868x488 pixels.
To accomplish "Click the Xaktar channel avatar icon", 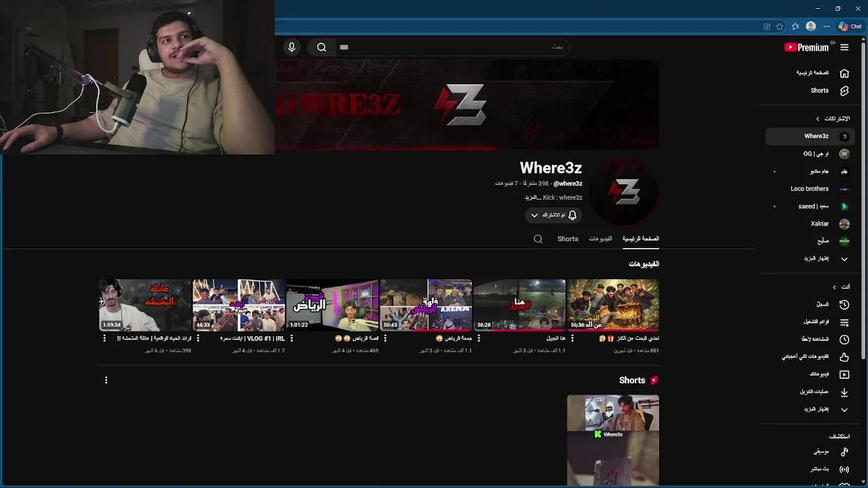I will [x=844, y=224].
